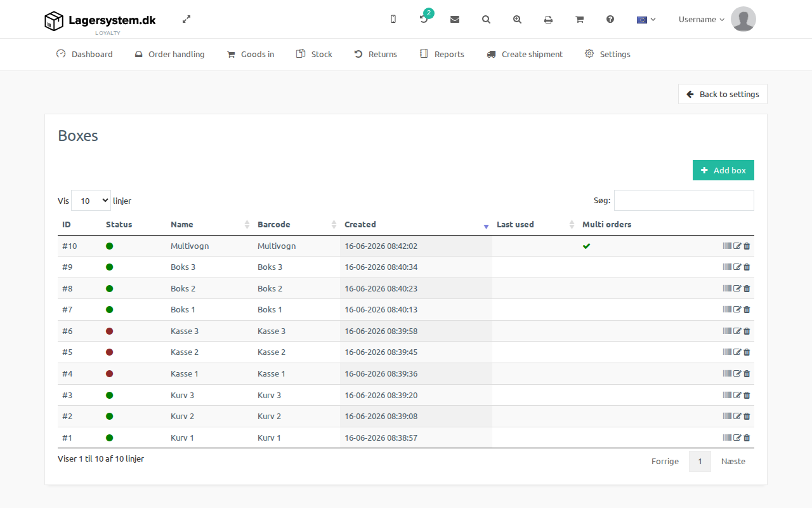Go to the Reports menu item
Screen dimensions: 812x508
coord(442,54)
